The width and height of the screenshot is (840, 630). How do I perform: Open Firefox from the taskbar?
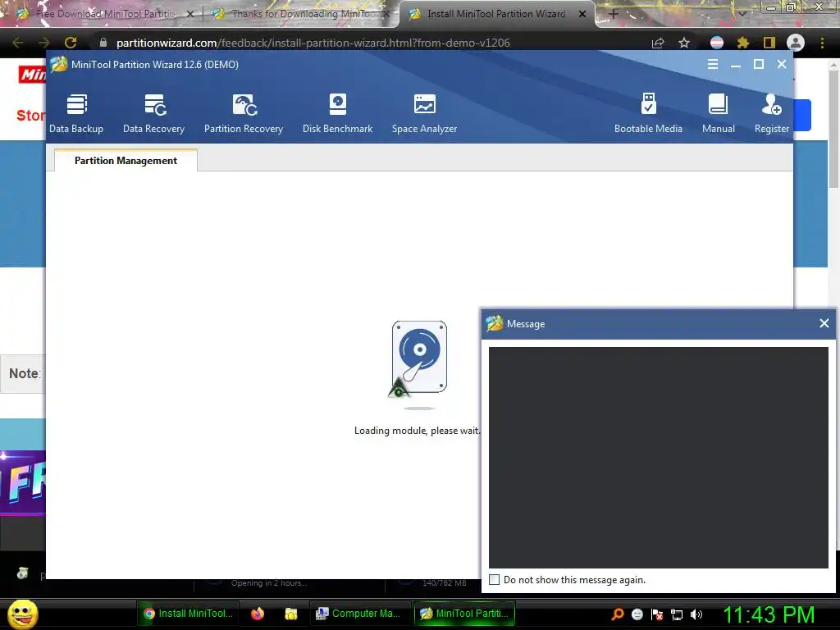(258, 614)
